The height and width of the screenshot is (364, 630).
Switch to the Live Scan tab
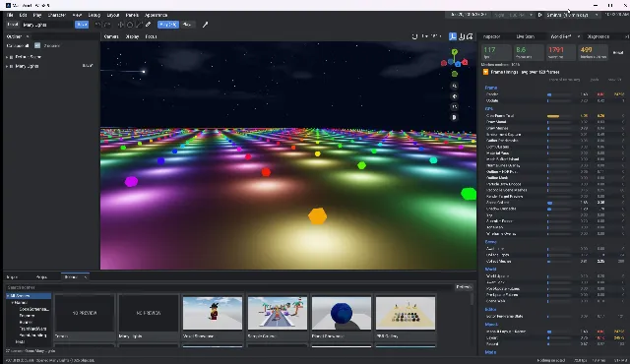tap(525, 36)
